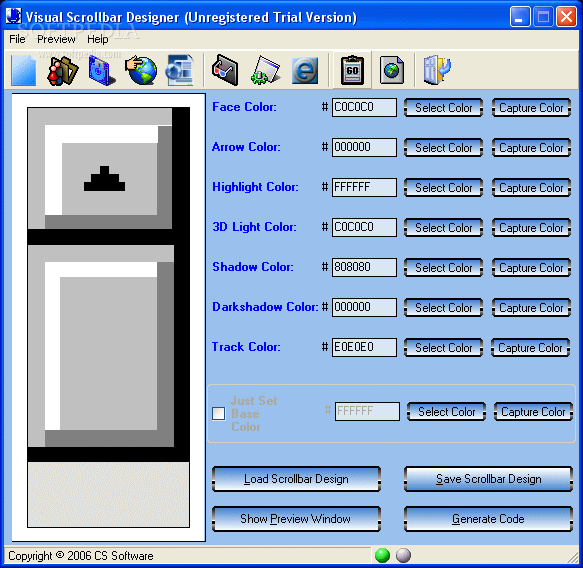583x568 pixels.
Task: Click the clipboard code toolbar icon
Action: pyautogui.click(x=352, y=70)
